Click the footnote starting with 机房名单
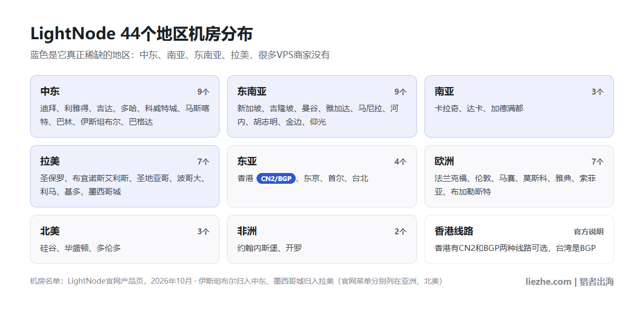 [238, 281]
